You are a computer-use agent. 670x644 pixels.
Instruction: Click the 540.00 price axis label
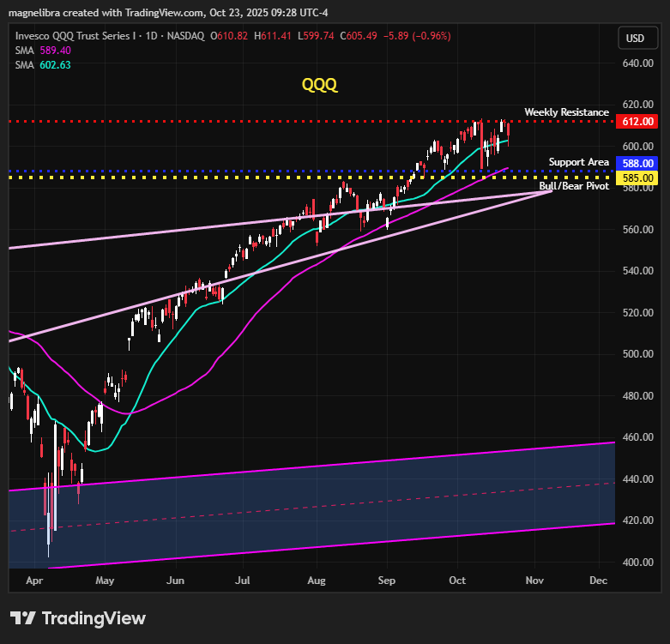pyautogui.click(x=638, y=271)
